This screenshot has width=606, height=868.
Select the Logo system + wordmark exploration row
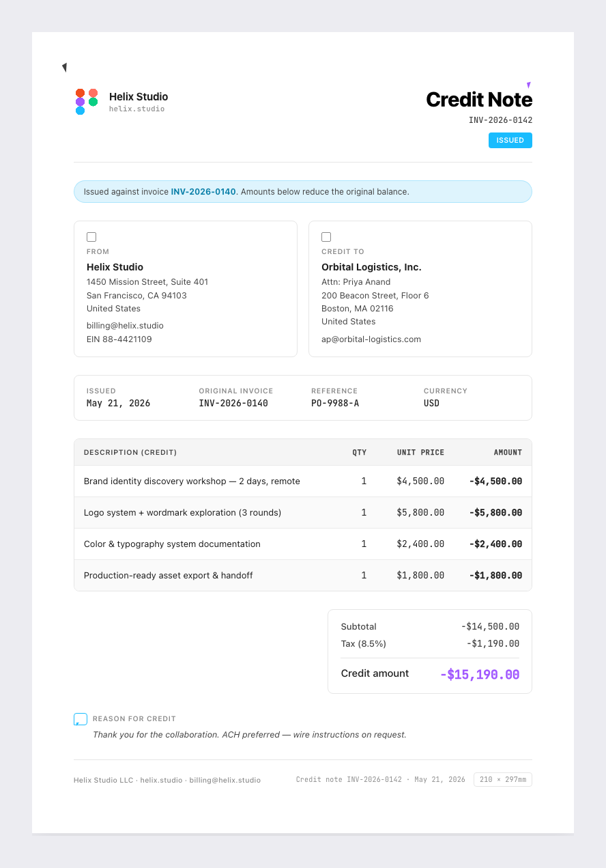point(303,513)
